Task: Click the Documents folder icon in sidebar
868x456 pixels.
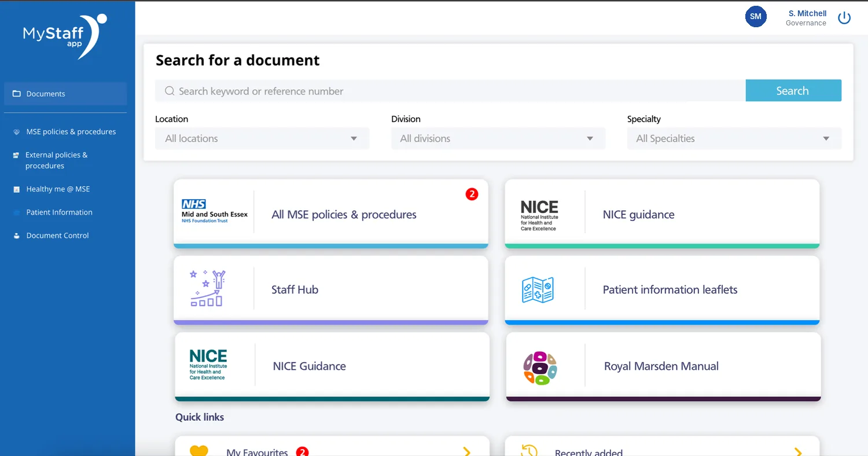Action: tap(16, 94)
